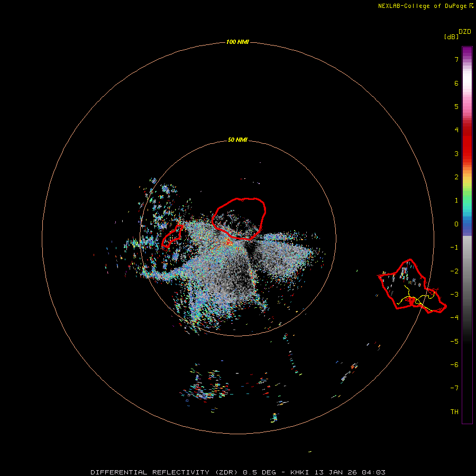This screenshot has width=476, height=476.
Task: Click the 7 tick label on the scale
Action: pyautogui.click(x=456, y=60)
